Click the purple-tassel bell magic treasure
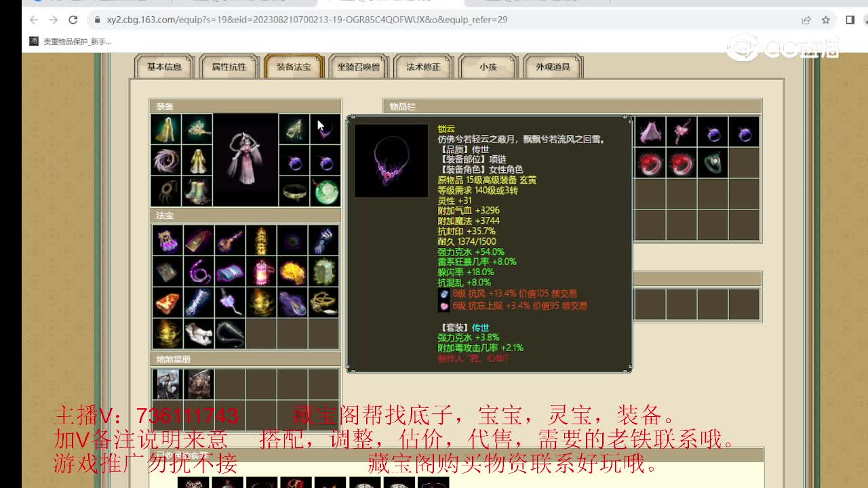 [167, 240]
